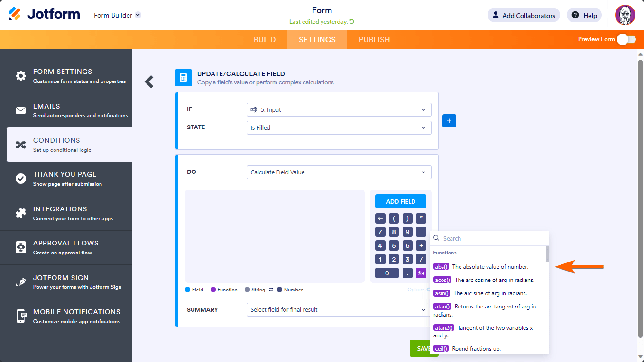Screen dimensions: 644x362
Task: Insert an opening parenthesis key
Action: click(394, 218)
